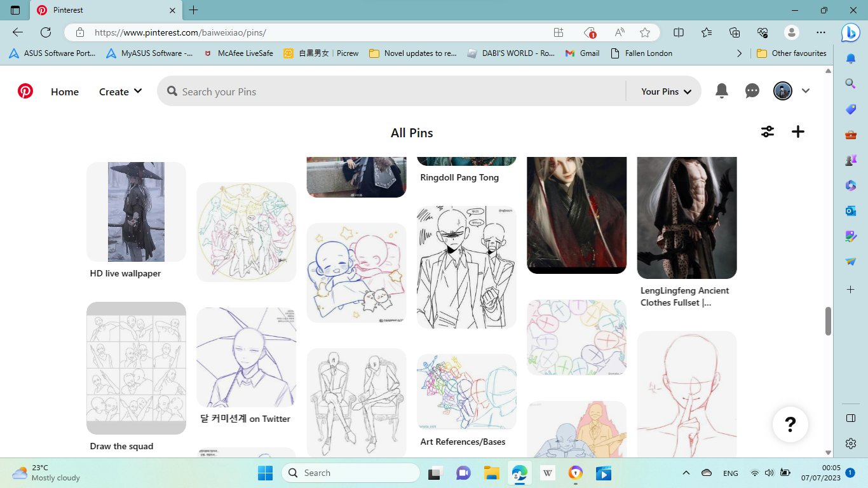Click the profile avatar picture
Image resolution: width=868 pixels, height=488 pixels.
pyautogui.click(x=782, y=91)
